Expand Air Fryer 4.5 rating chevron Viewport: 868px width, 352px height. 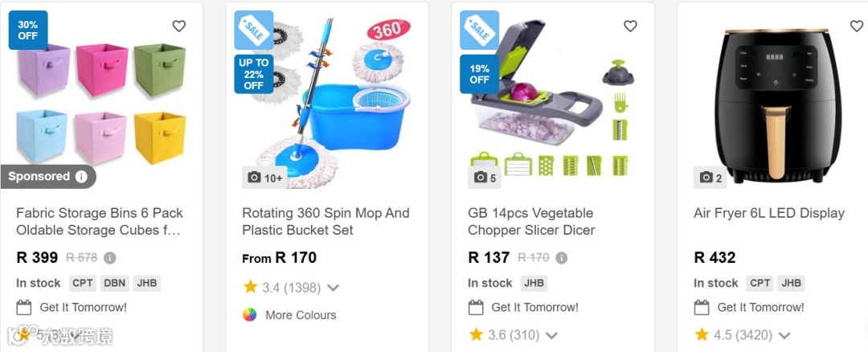tap(784, 335)
